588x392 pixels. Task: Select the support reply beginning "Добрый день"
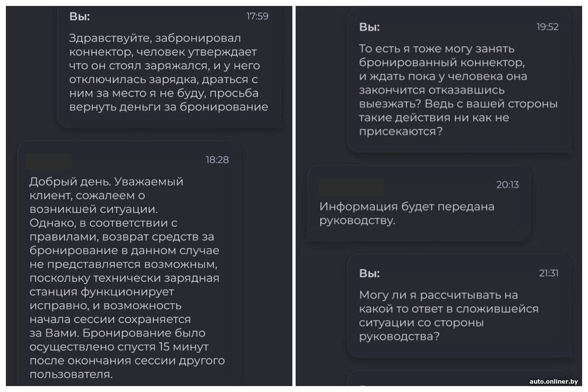pos(126,277)
